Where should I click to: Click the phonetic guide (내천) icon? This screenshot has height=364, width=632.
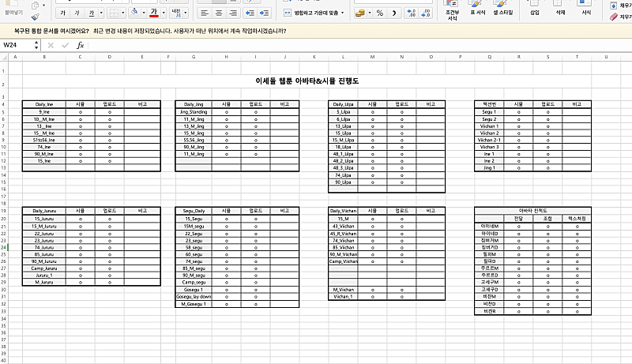click(176, 13)
